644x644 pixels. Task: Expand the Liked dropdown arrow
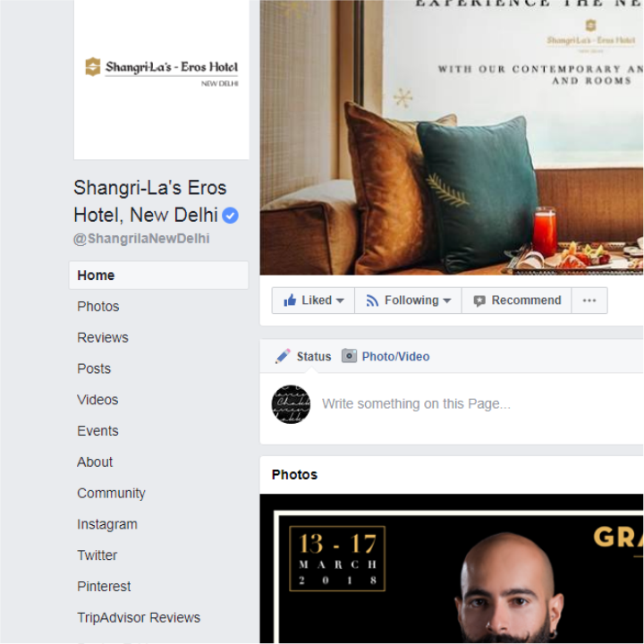[340, 301]
